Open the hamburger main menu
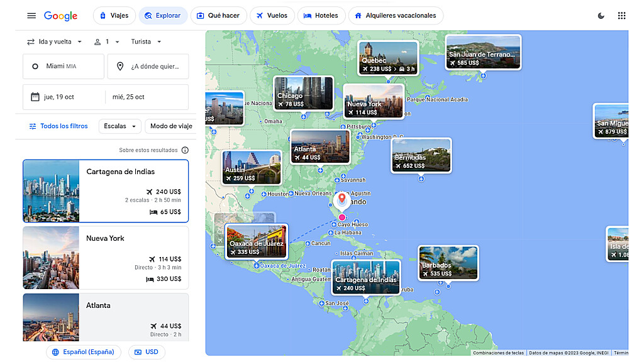Image resolution: width=644 pixels, height=362 pixels. coord(31,16)
